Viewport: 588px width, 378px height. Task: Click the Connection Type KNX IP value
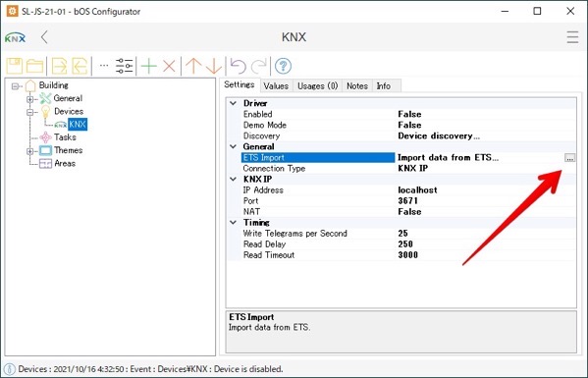pyautogui.click(x=413, y=168)
